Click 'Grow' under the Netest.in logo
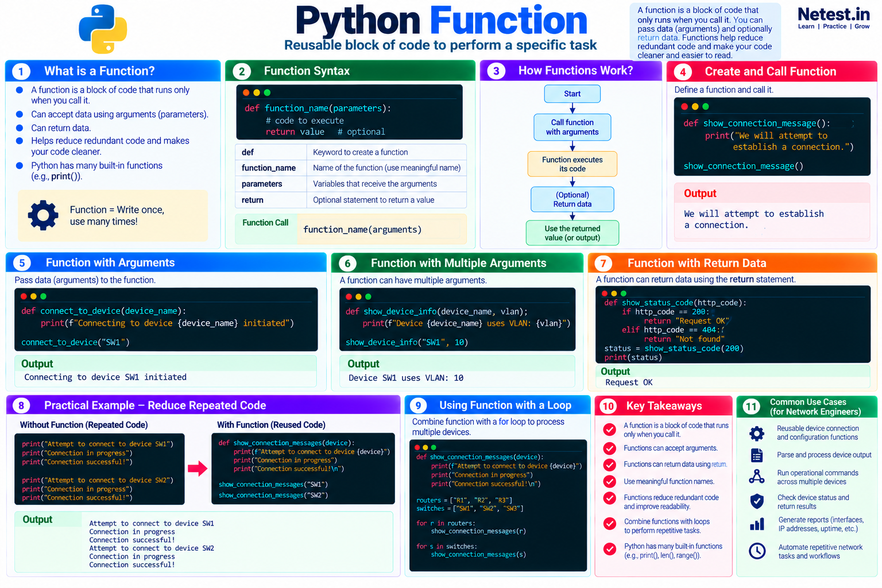The height and width of the screenshot is (588, 882). [862, 26]
